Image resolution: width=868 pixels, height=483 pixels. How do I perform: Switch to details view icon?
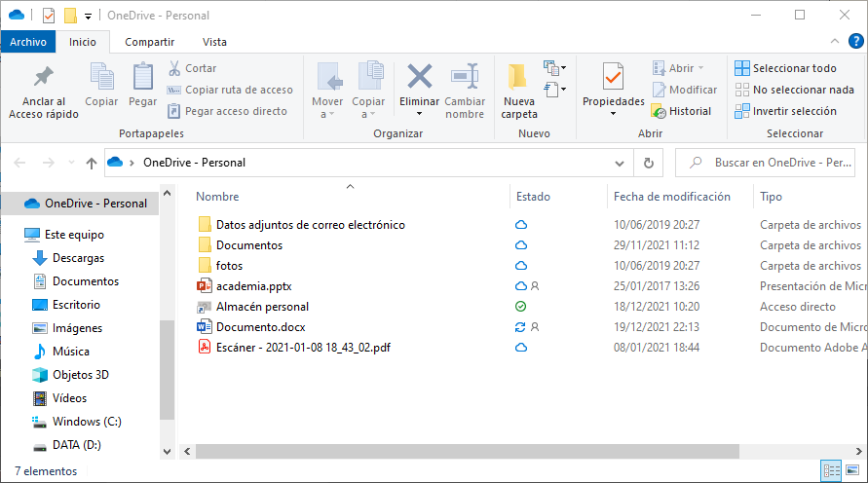click(831, 471)
